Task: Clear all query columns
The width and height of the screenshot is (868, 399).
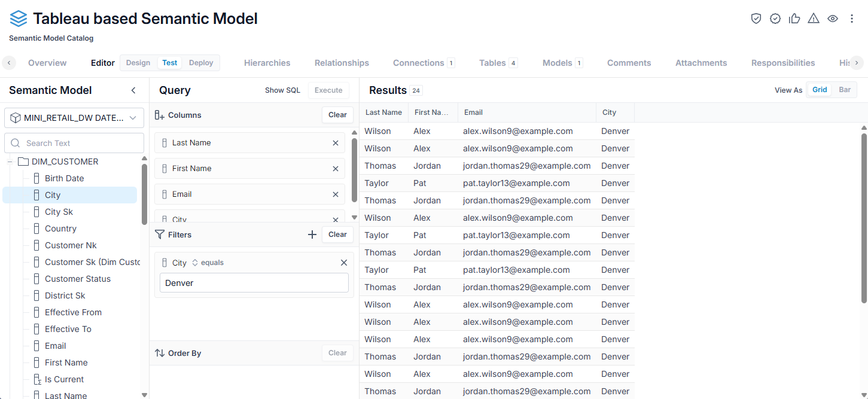Action: (337, 115)
